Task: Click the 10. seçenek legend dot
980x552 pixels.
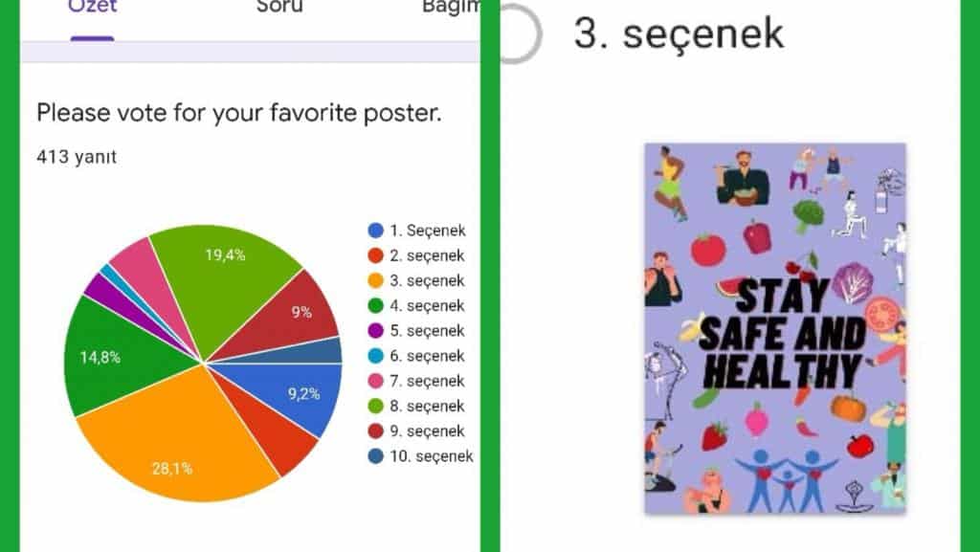Action: [x=376, y=456]
